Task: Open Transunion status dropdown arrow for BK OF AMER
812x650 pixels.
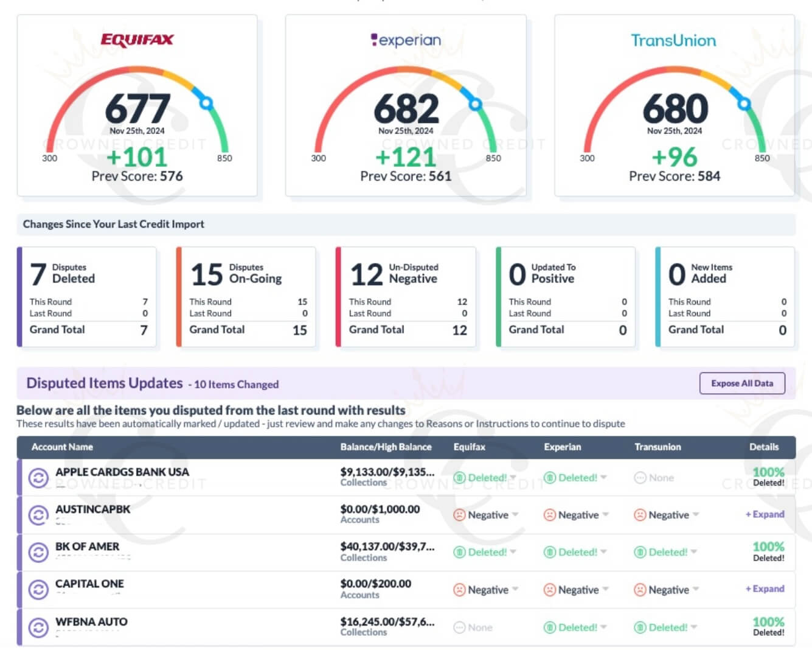Action: click(694, 552)
